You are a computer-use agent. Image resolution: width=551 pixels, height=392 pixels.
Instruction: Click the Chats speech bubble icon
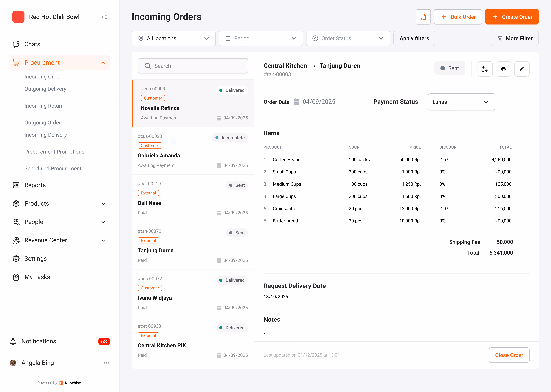(x=16, y=44)
